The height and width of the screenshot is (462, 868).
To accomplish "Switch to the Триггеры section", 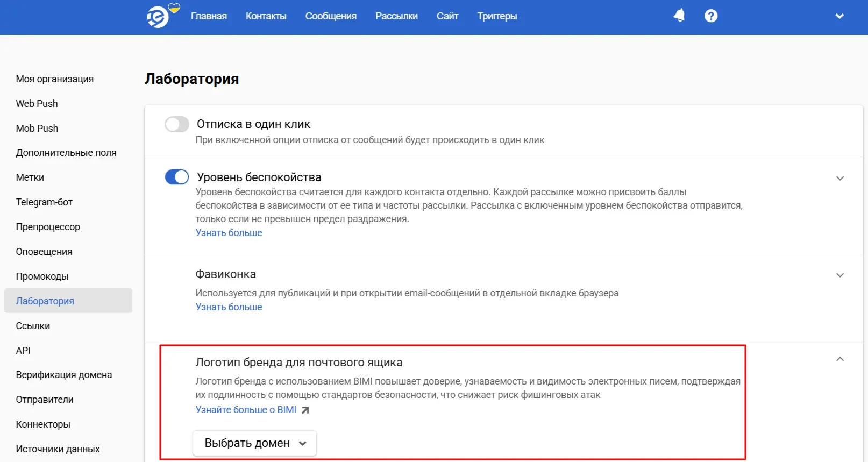I will coord(496,16).
